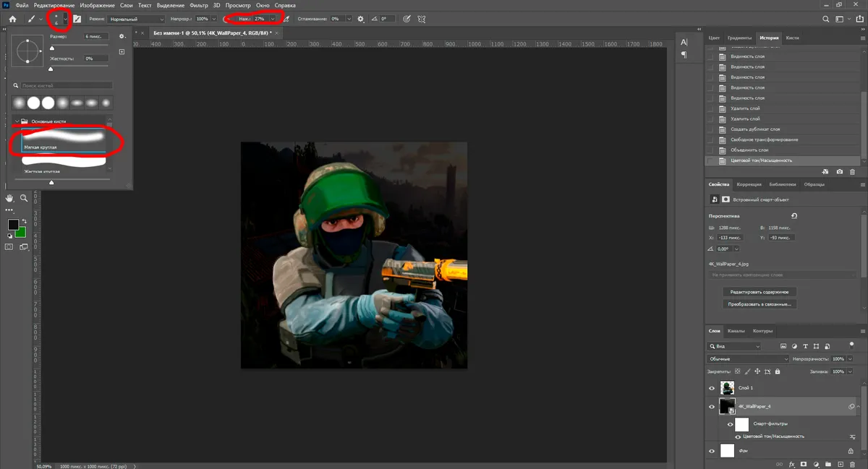Open the layer kind Вид filter dropdown
The height and width of the screenshot is (469, 868).
pyautogui.click(x=735, y=347)
